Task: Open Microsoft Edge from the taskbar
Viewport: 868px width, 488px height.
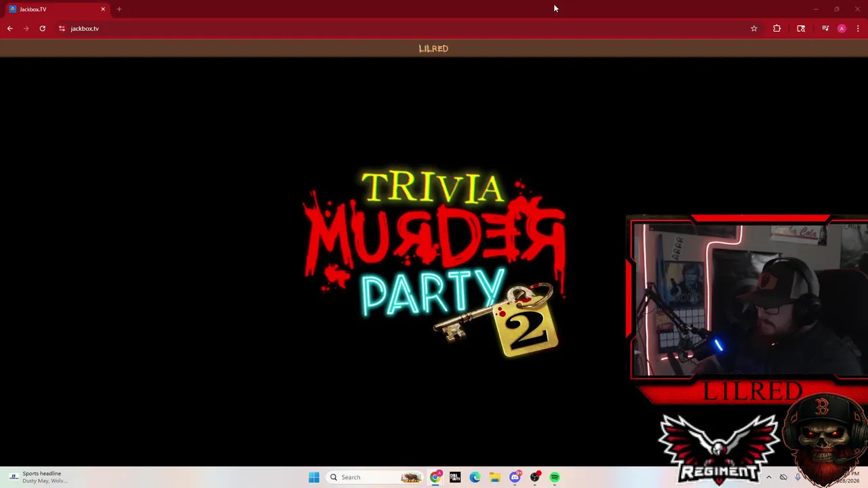Action: (x=475, y=477)
